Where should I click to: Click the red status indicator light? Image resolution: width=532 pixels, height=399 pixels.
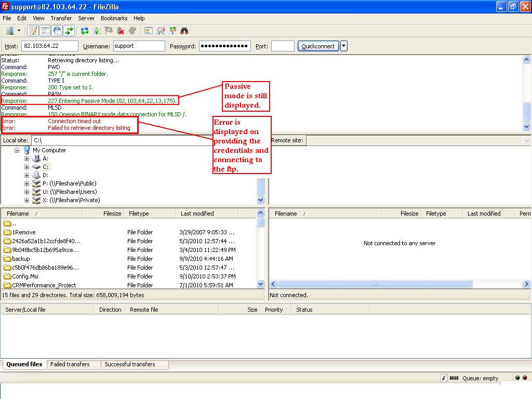point(525,378)
